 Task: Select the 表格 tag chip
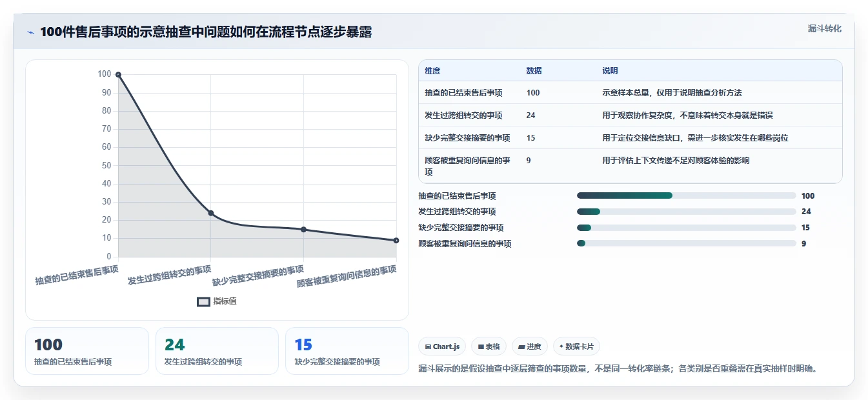tap(489, 346)
